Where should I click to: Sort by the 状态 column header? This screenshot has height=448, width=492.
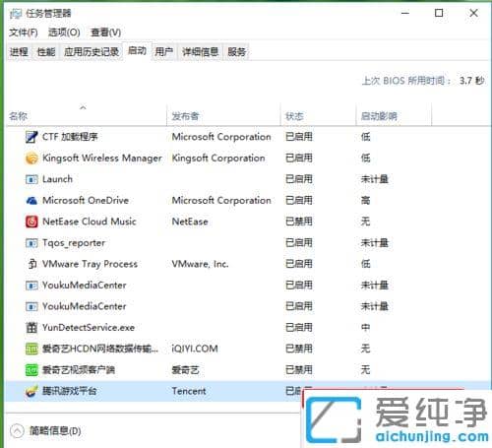318,115
